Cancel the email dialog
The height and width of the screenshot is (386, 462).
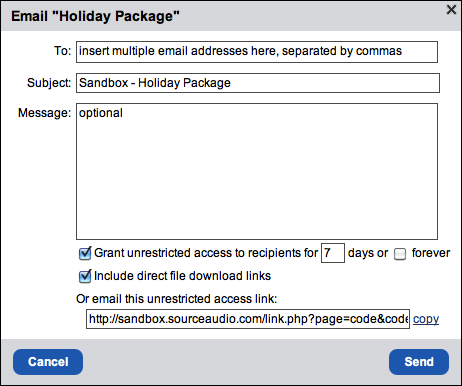(x=48, y=362)
